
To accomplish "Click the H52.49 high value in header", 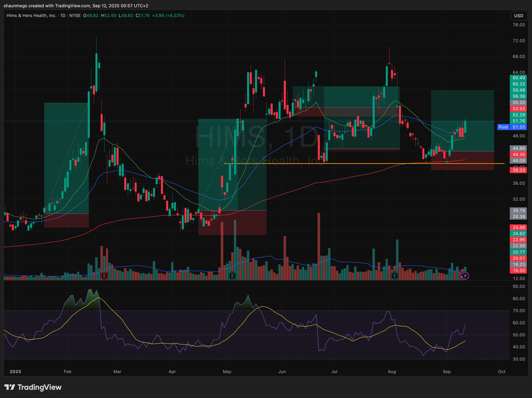I will 108,16.
